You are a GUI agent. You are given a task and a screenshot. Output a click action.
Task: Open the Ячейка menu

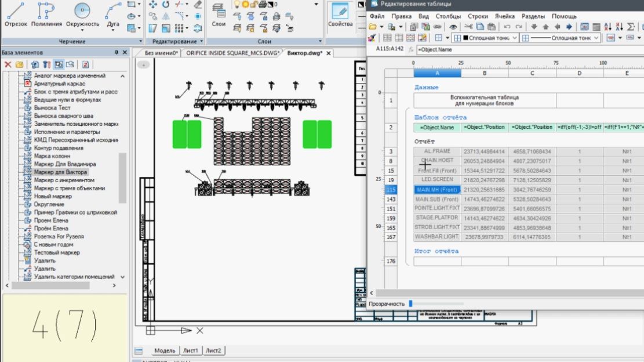pyautogui.click(x=505, y=16)
